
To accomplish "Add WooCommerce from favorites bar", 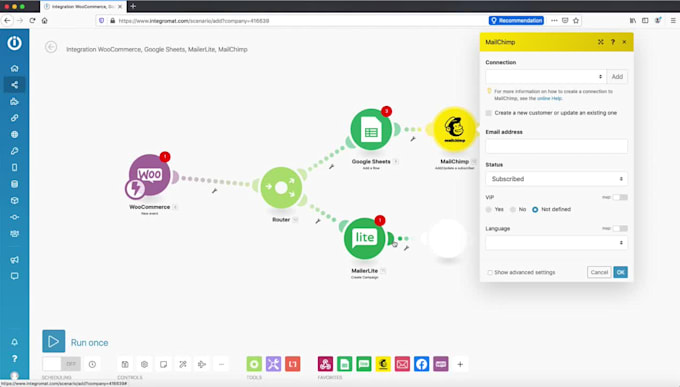I will click(441, 364).
